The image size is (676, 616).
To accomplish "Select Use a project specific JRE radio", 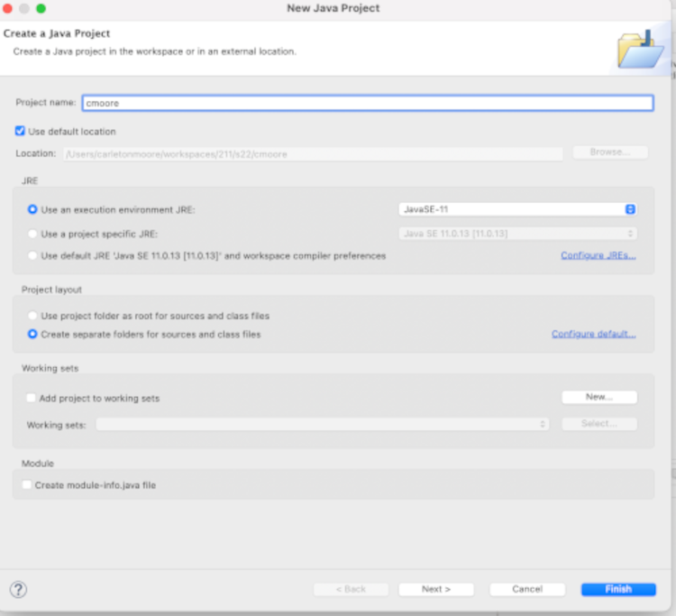I will [32, 234].
